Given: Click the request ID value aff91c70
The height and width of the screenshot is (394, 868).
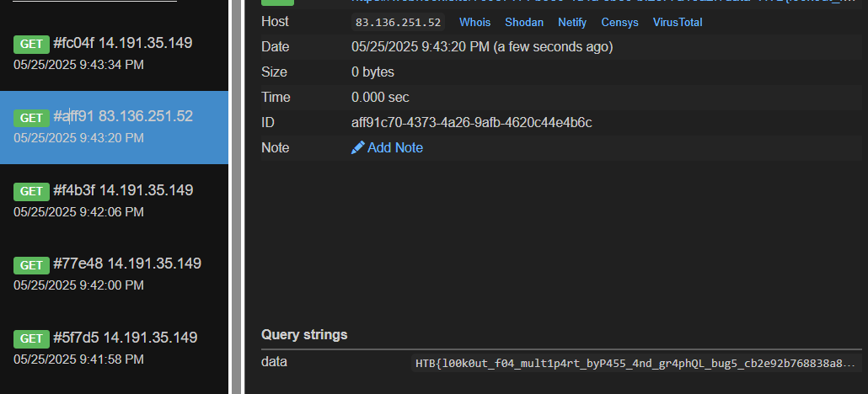Looking at the screenshot, I should (471, 123).
